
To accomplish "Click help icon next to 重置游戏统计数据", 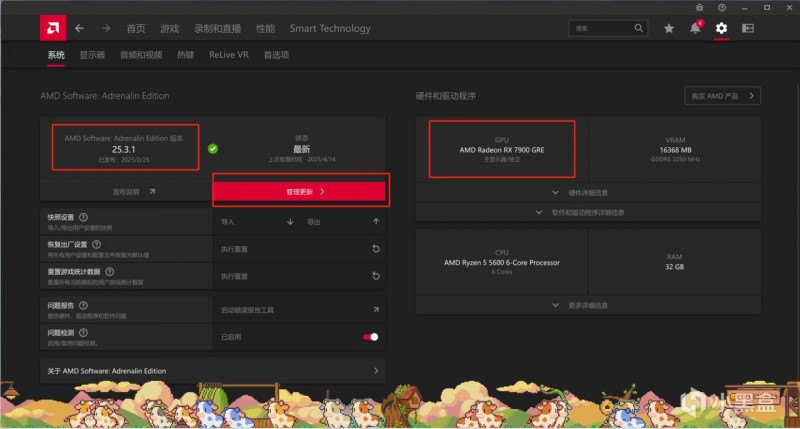I will tap(110, 271).
